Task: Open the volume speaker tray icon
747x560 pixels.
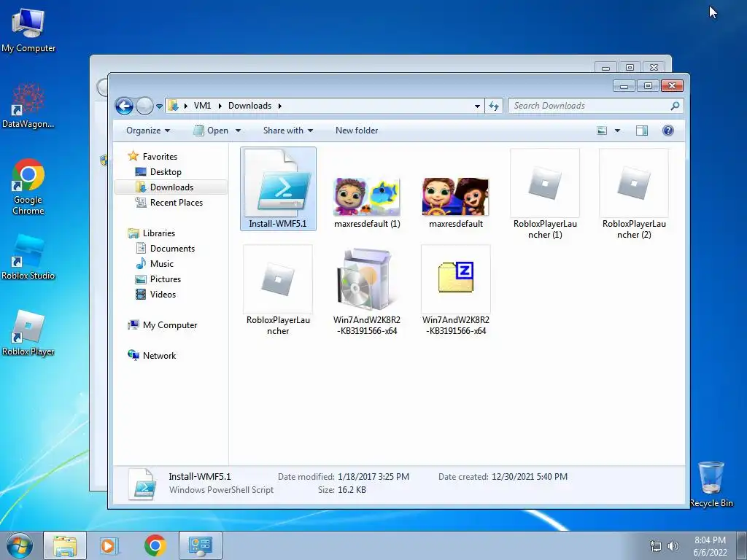Action: pos(673,546)
